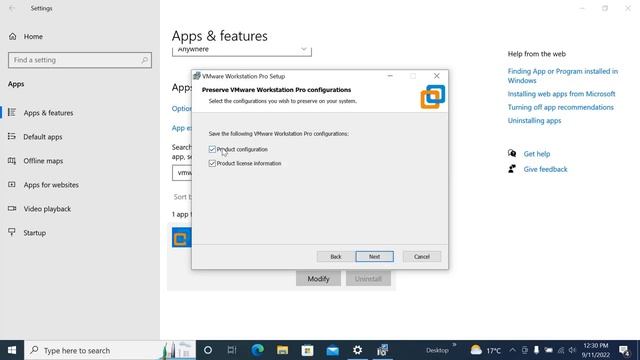Image resolution: width=640 pixels, height=360 pixels.
Task: Click the Give feedback link
Action: (545, 169)
